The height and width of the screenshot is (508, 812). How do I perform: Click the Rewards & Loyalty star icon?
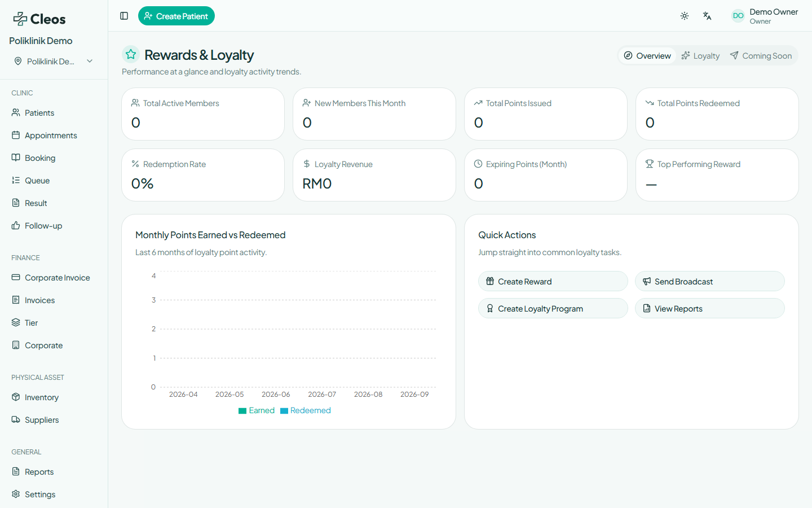[131, 54]
